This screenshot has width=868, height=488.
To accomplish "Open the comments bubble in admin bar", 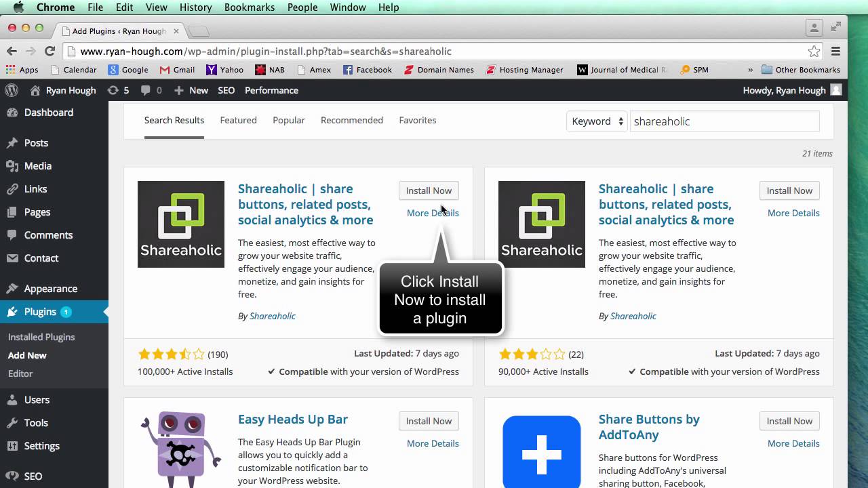I will (151, 90).
